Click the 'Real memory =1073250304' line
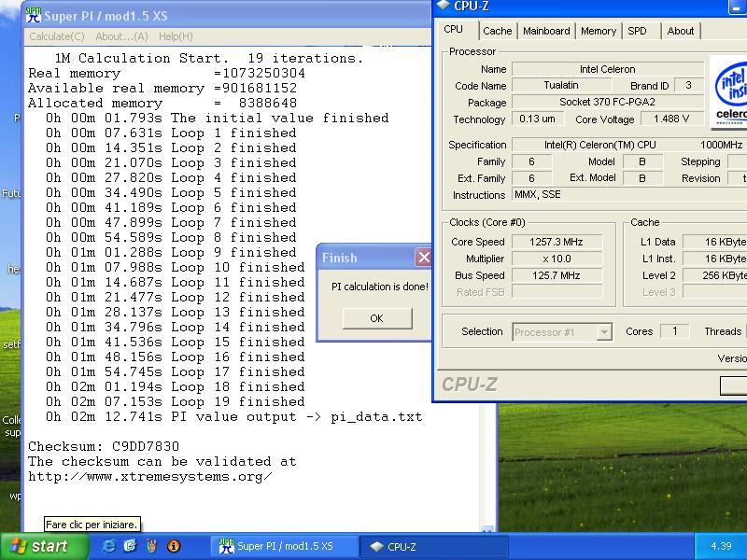This screenshot has height=560, width=747. point(166,73)
